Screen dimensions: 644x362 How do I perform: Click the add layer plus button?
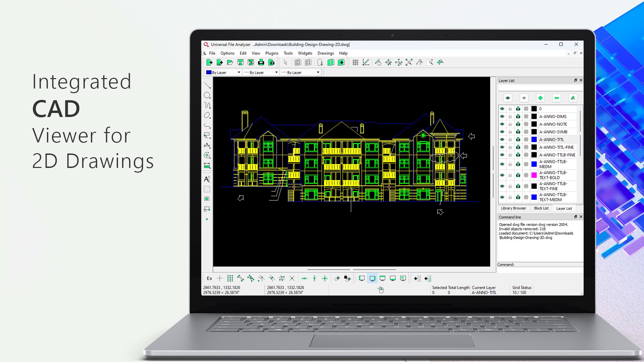point(540,98)
